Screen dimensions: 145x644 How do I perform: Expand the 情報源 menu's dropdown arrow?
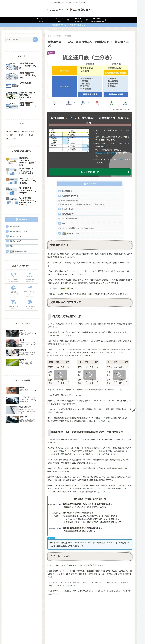coord(106,20)
